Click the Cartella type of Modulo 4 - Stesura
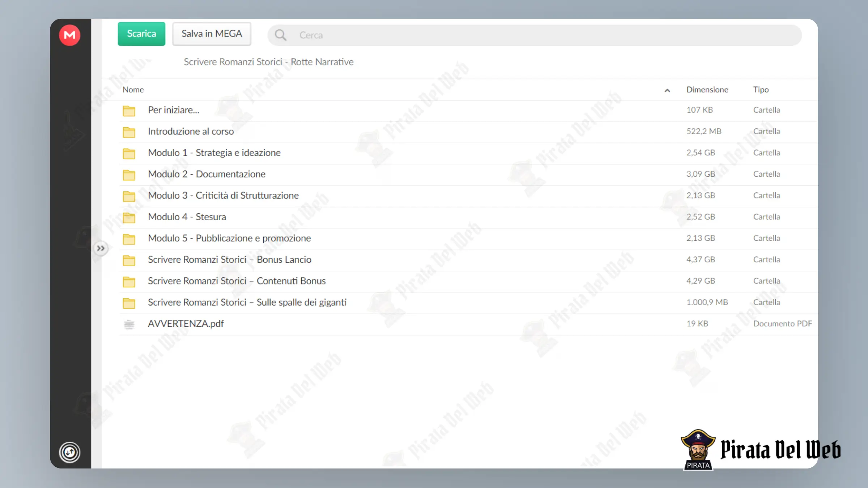The height and width of the screenshot is (488, 868). (x=767, y=217)
